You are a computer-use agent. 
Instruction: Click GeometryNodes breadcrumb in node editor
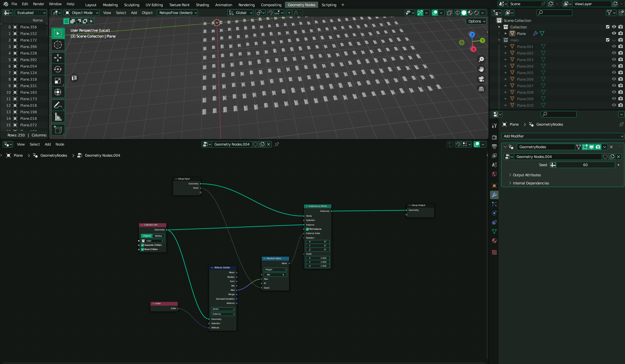click(54, 155)
